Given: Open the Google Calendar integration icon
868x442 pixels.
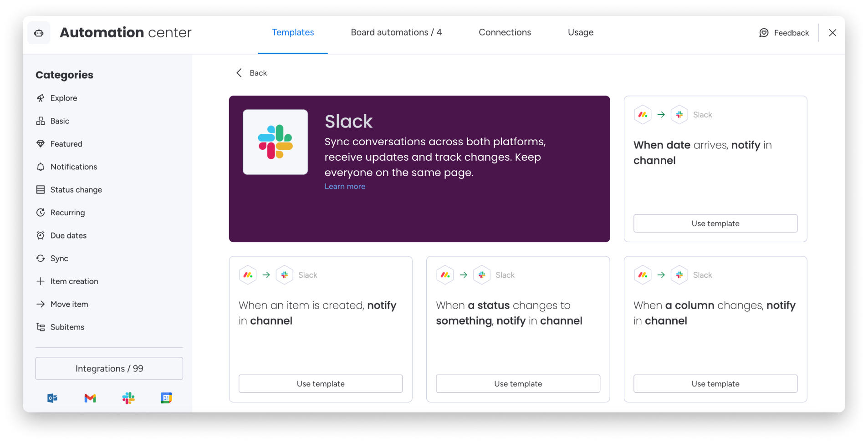Looking at the screenshot, I should pos(166,398).
